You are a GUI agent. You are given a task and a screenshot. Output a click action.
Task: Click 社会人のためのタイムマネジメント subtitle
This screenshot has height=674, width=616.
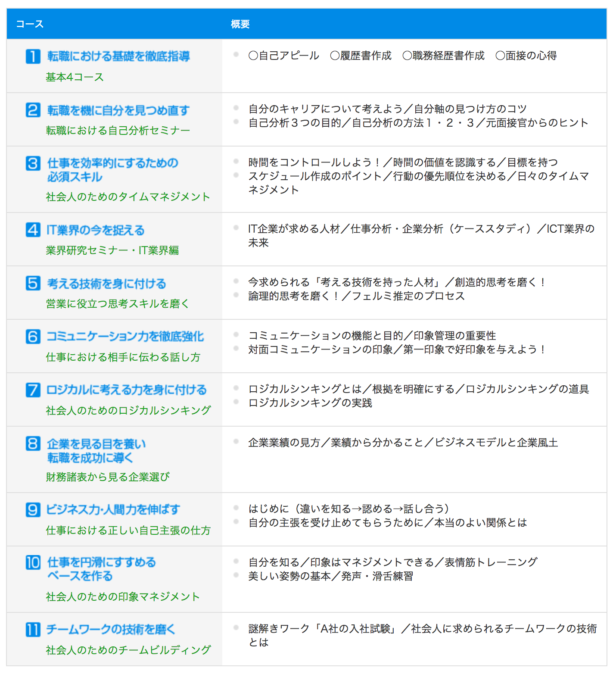pyautogui.click(x=128, y=197)
